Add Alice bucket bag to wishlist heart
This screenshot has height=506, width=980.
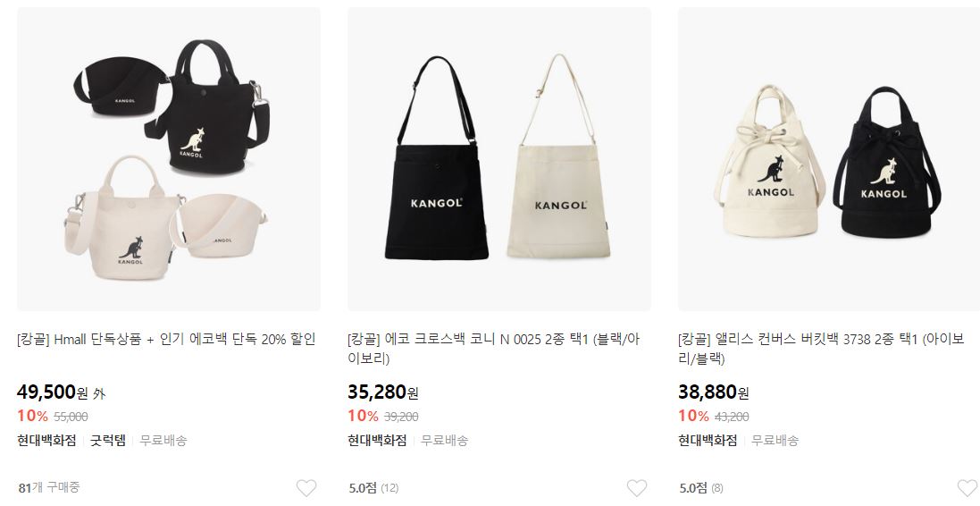pyautogui.click(x=967, y=488)
